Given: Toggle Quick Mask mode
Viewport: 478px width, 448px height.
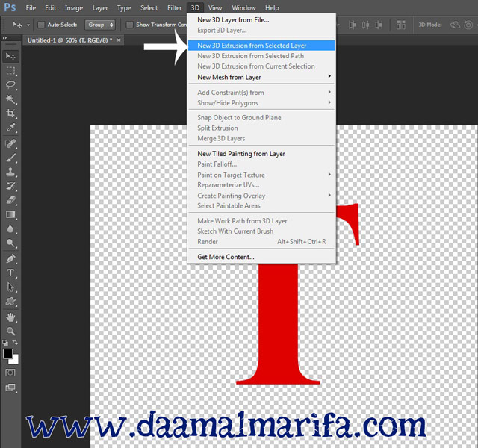Looking at the screenshot, I should coord(10,373).
